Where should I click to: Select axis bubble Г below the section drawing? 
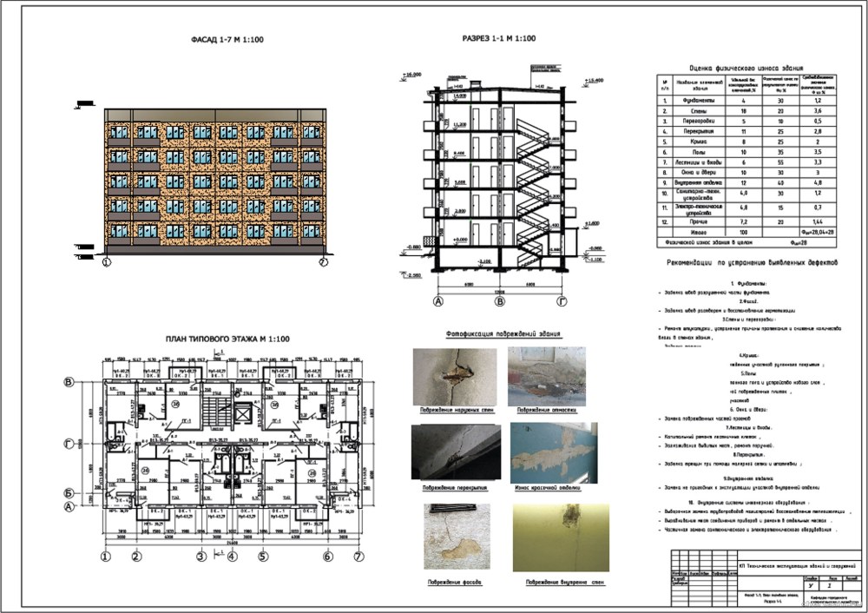562,302
